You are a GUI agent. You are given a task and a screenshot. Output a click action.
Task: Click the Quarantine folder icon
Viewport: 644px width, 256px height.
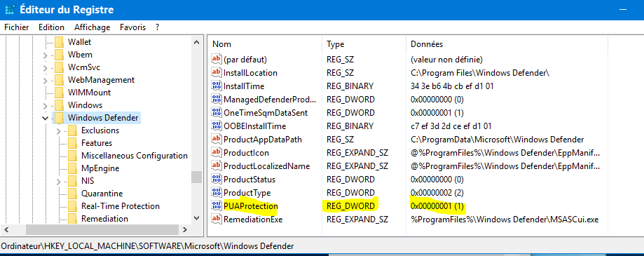(73, 194)
